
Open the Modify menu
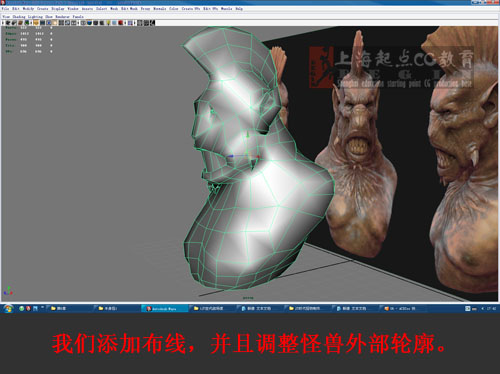point(28,9)
